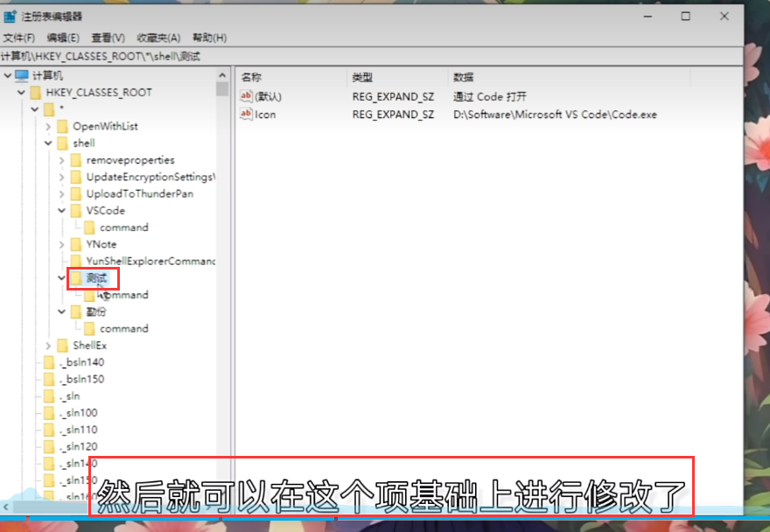Open the 文件(F) menu
The image size is (770, 532).
(x=19, y=38)
